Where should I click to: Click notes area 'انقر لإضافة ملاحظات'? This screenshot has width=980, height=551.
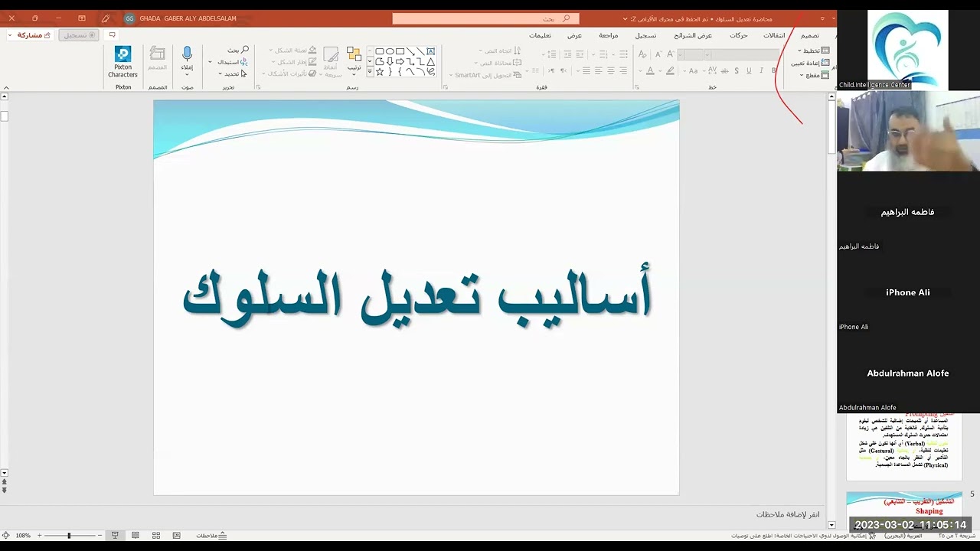click(x=788, y=514)
